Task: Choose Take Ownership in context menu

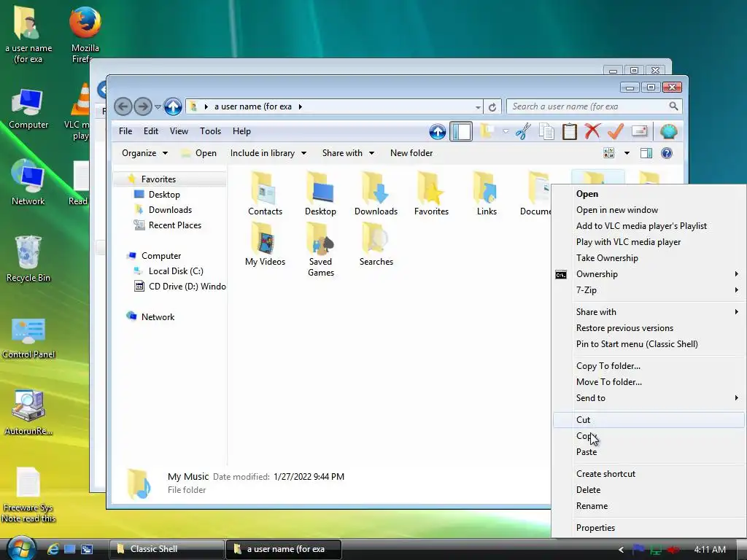Action: [607, 257]
